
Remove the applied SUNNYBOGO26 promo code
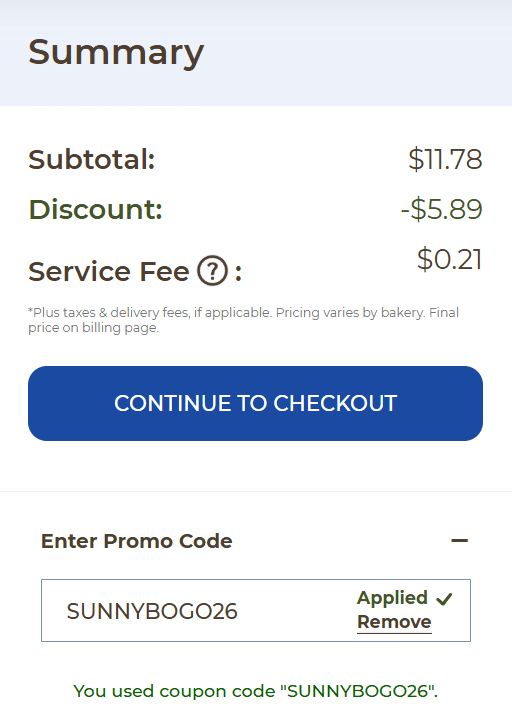coord(394,622)
